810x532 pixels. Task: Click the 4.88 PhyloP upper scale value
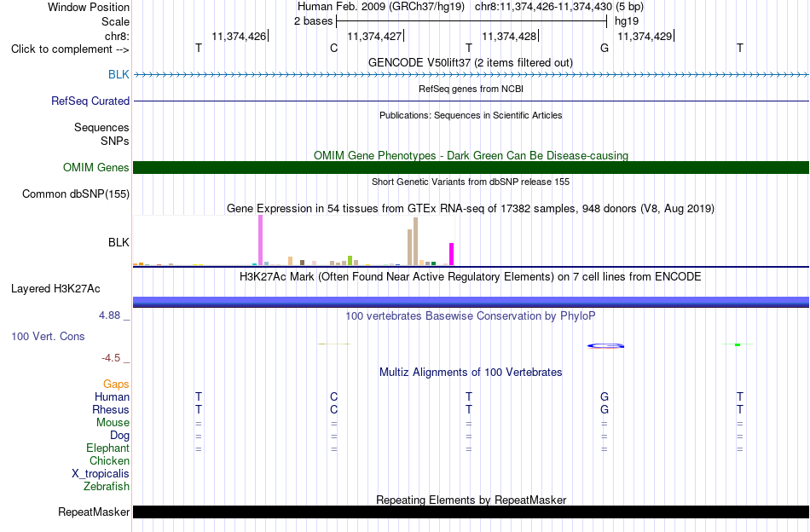point(109,315)
